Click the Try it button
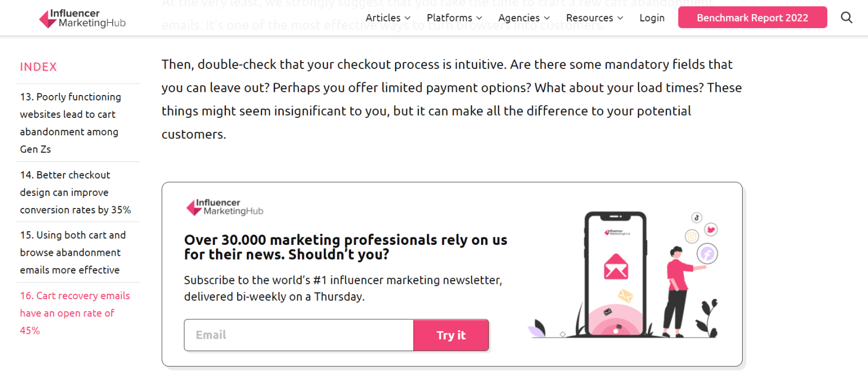Screen dimensions: 868x385 coord(451,335)
